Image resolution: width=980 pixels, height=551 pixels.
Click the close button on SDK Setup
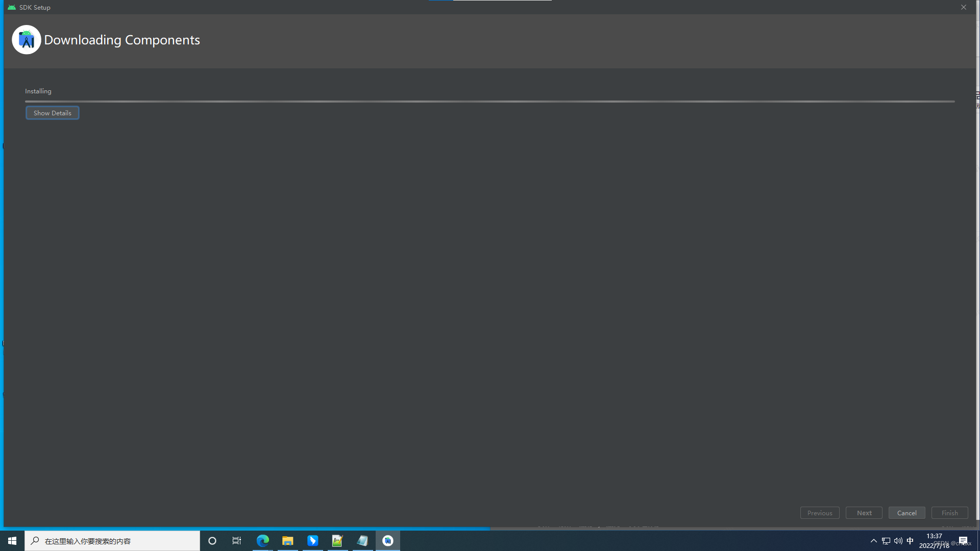(x=964, y=7)
